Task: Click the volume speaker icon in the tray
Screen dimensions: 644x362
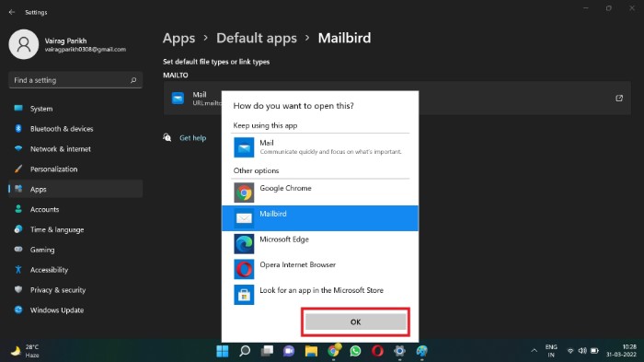Action: tap(582, 351)
